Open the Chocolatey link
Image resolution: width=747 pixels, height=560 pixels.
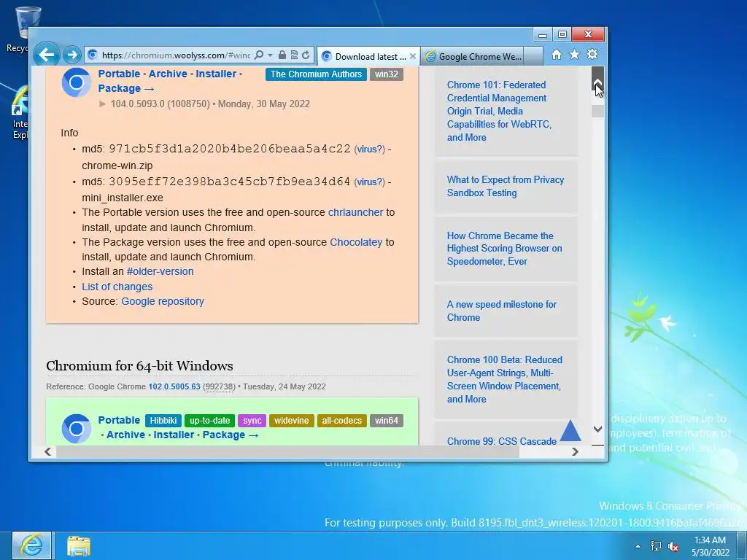[x=356, y=242]
